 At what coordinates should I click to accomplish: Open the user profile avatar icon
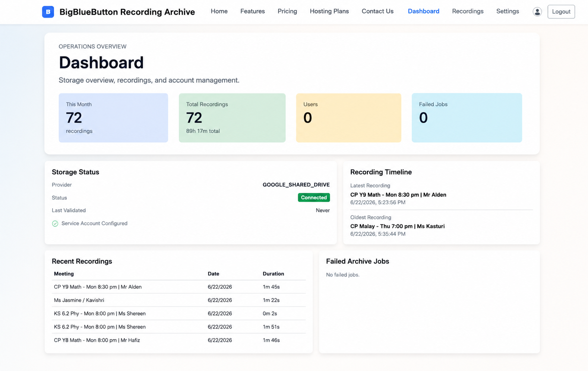coord(537,12)
